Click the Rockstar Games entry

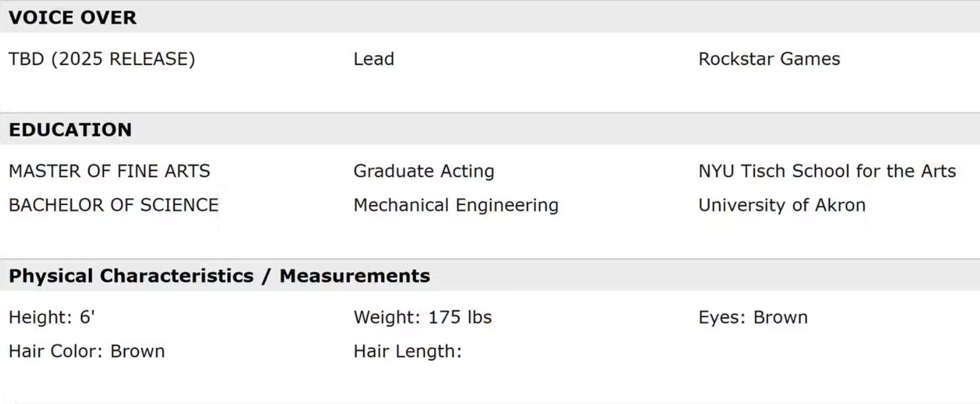click(x=769, y=59)
